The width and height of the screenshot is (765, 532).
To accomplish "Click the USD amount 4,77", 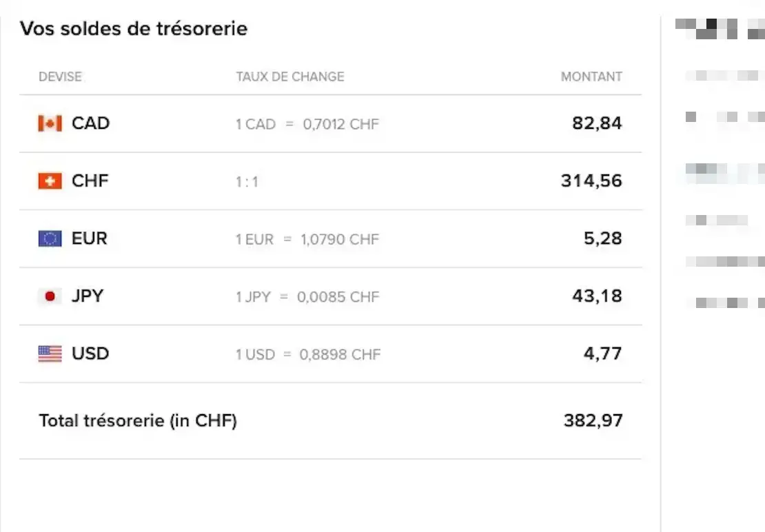I will (x=602, y=354).
